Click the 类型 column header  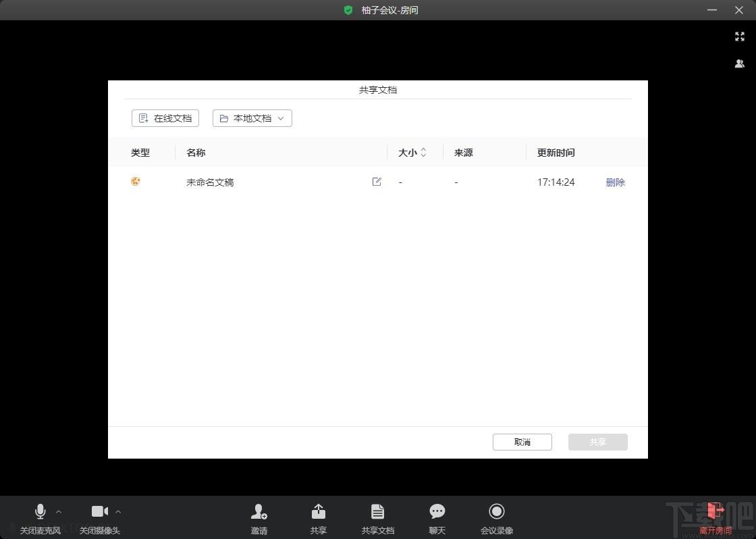pos(140,153)
